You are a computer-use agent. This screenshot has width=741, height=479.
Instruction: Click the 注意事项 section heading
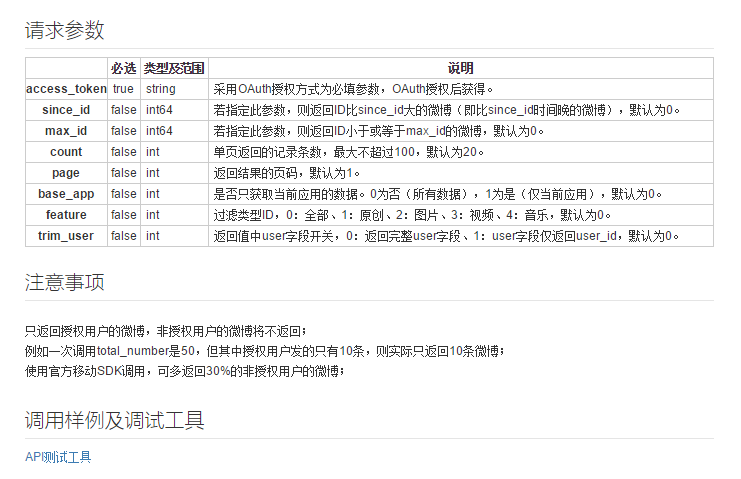(64, 282)
